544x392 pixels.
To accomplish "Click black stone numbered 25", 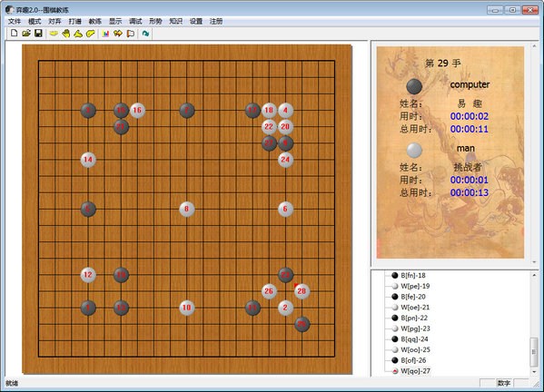I will (302, 324).
